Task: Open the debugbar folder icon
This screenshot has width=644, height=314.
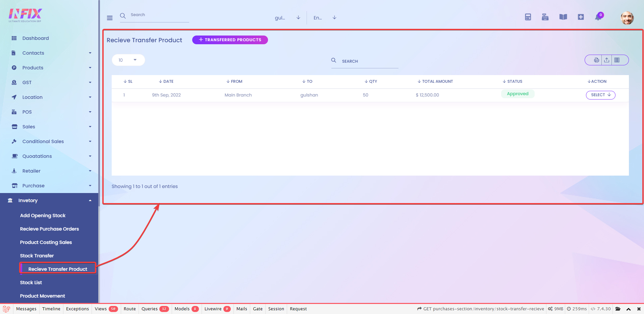Action: 618,309
